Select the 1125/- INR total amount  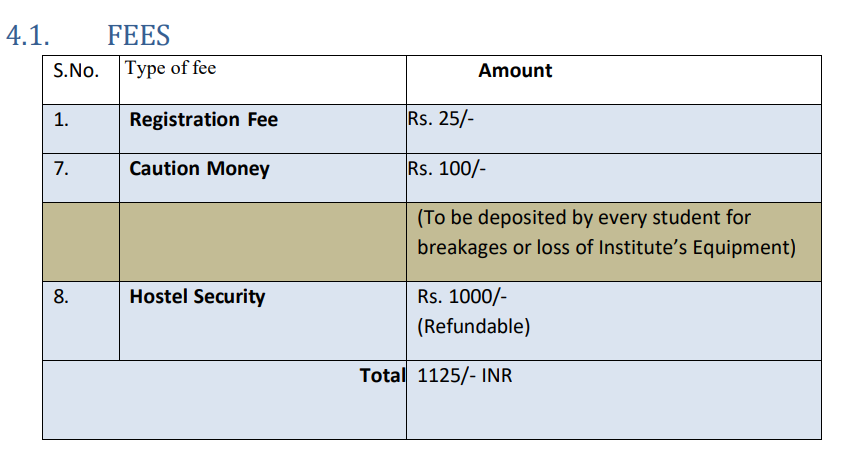465,376
